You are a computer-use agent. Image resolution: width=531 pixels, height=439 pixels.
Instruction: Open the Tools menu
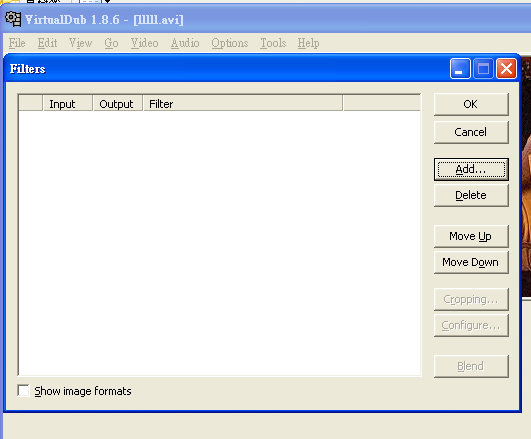273,43
